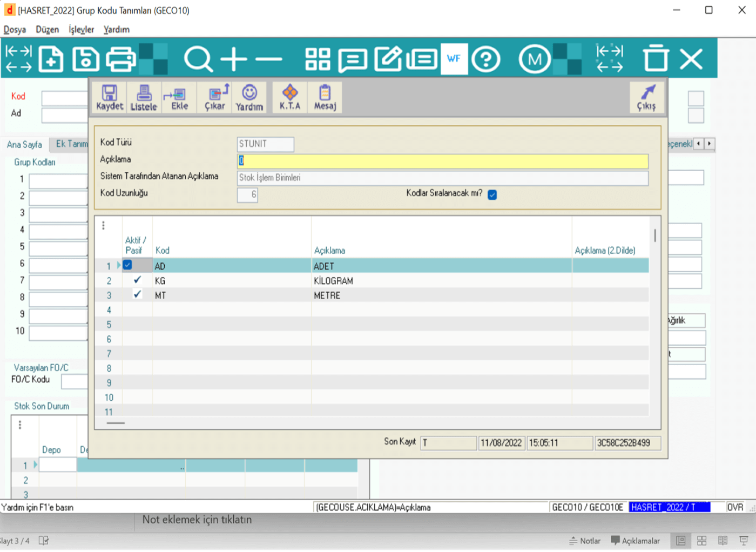Click the tab scroll right arrow
Viewport: 756px width, 552px height.
pos(710,144)
